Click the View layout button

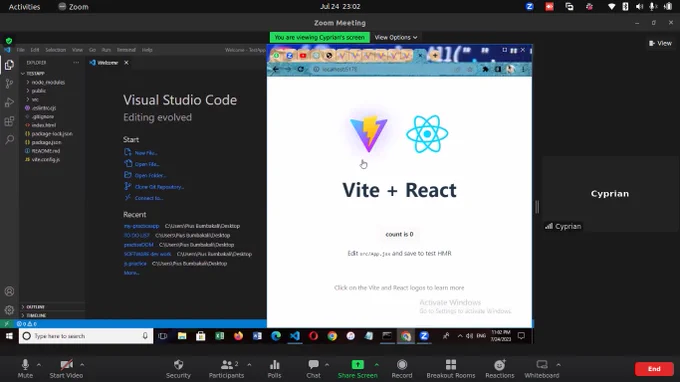(x=660, y=43)
